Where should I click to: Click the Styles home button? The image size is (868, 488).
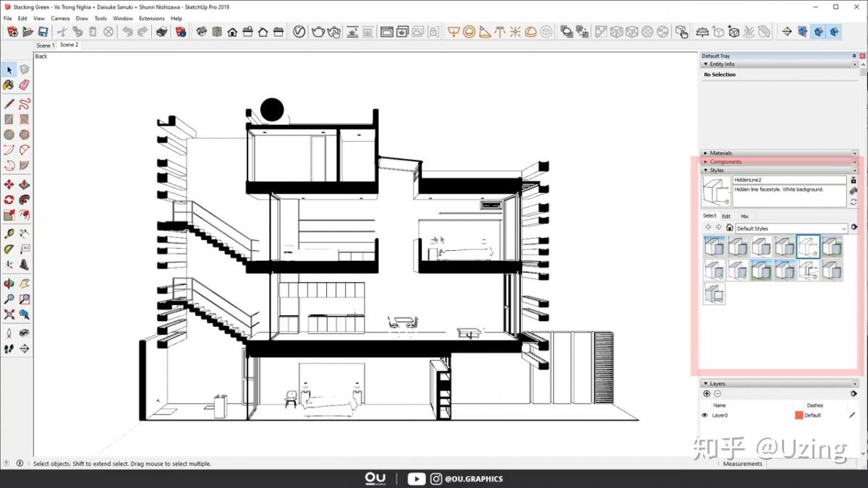(729, 228)
